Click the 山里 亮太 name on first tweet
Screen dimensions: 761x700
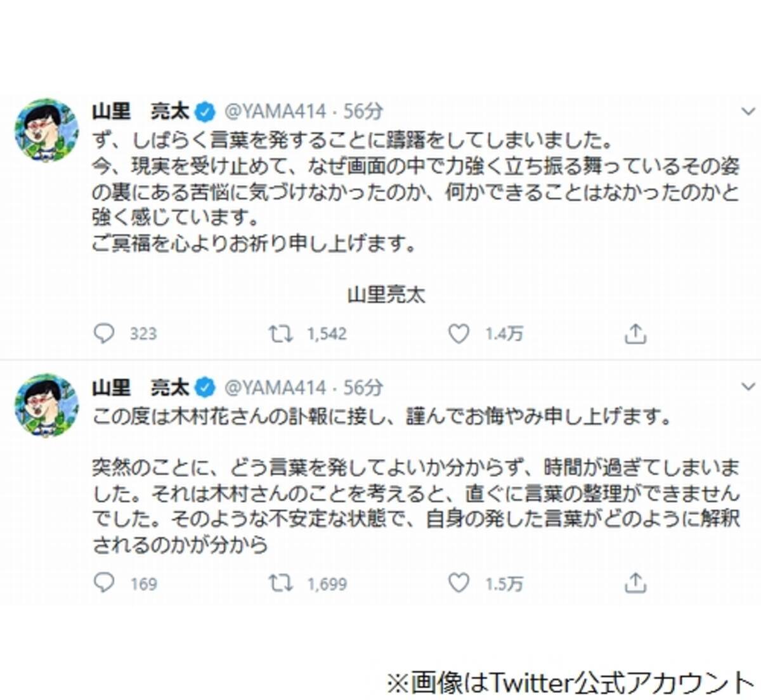pos(141,112)
